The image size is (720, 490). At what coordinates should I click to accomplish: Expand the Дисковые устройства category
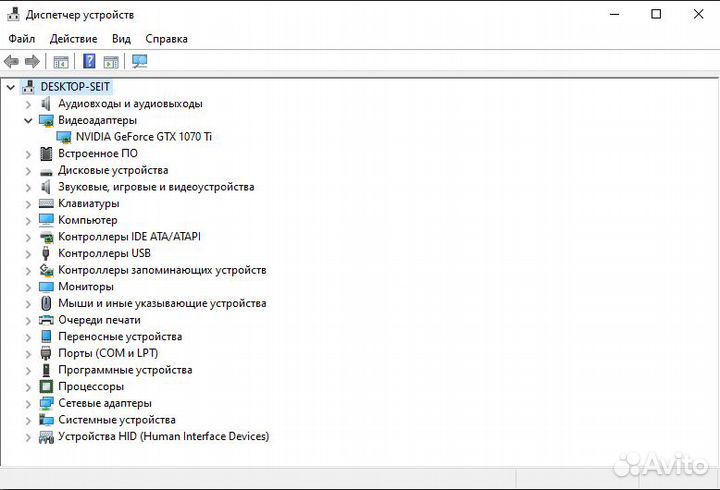pyautogui.click(x=28, y=170)
